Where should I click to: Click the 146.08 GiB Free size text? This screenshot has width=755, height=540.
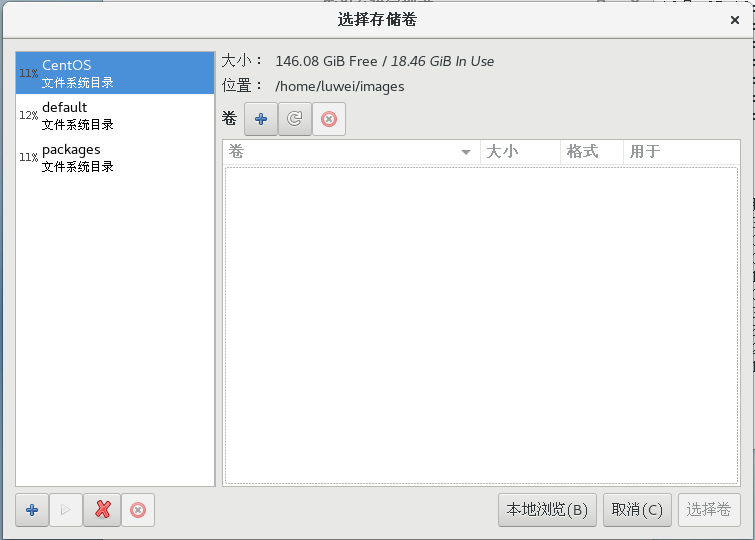pyautogui.click(x=326, y=61)
